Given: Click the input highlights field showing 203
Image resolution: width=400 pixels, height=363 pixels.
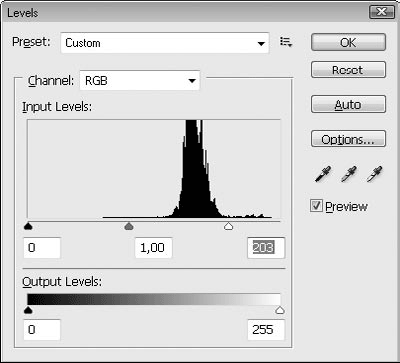Looking at the screenshot, I should (x=266, y=248).
